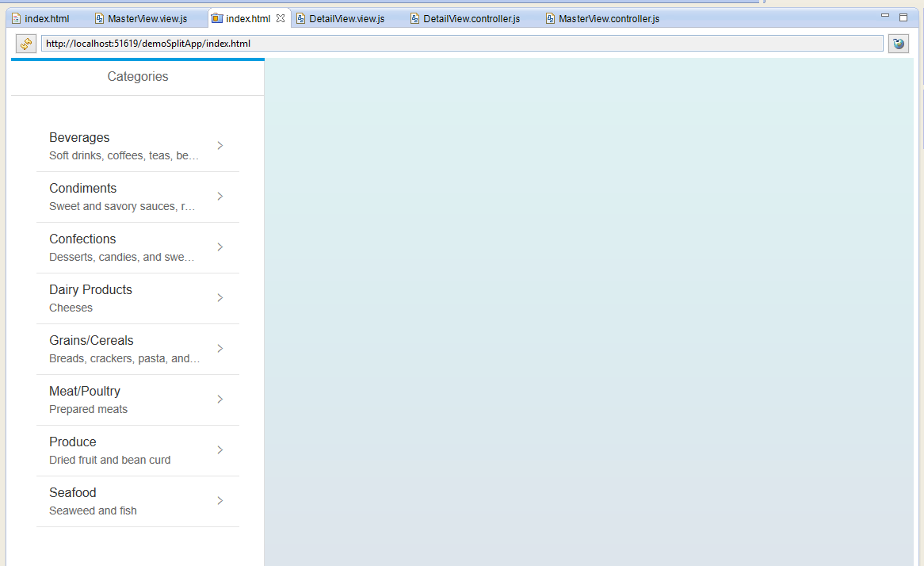Screen dimensions: 924x566
Task: Click the MasterView.controller.js tab file icon
Action: coord(550,19)
